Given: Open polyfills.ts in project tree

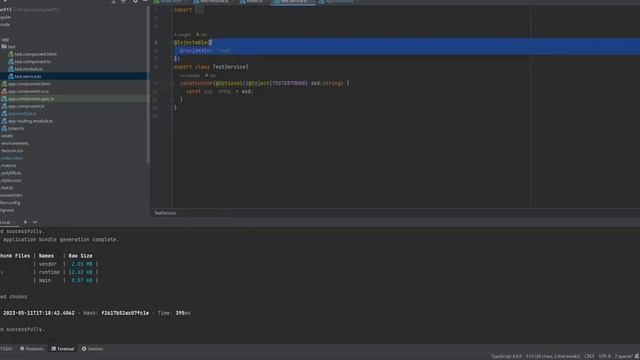Looking at the screenshot, I should click(x=11, y=173).
